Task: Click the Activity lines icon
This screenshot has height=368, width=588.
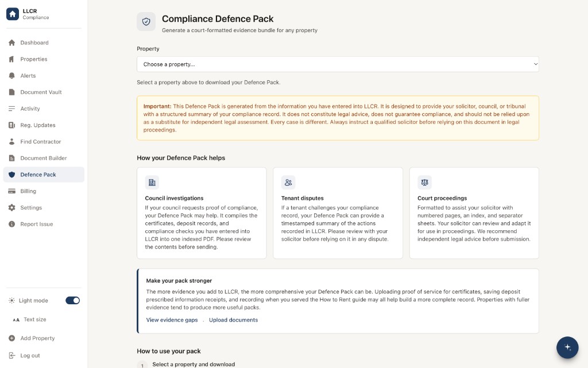Action: point(11,109)
